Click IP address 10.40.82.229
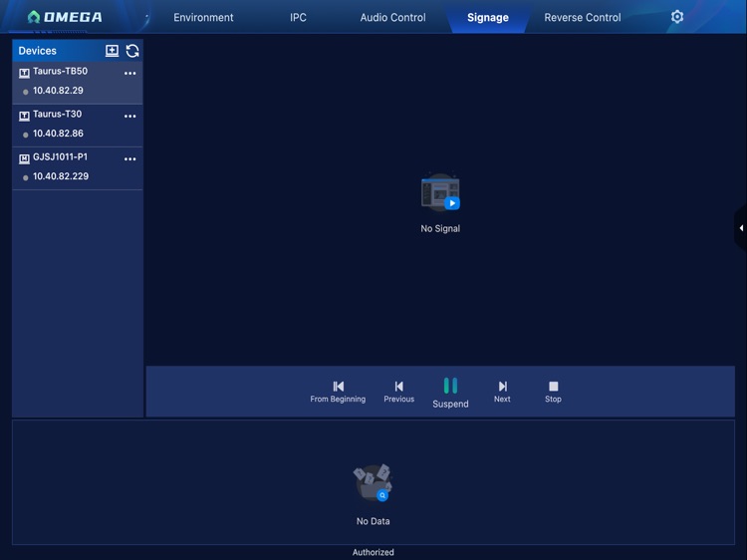 (x=61, y=176)
